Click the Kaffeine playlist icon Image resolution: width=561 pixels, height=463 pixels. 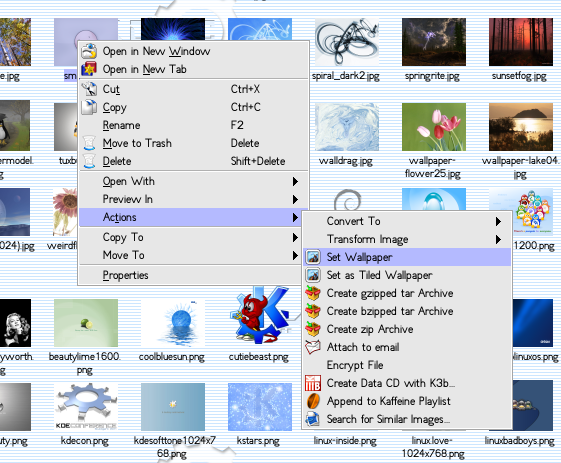(313, 401)
